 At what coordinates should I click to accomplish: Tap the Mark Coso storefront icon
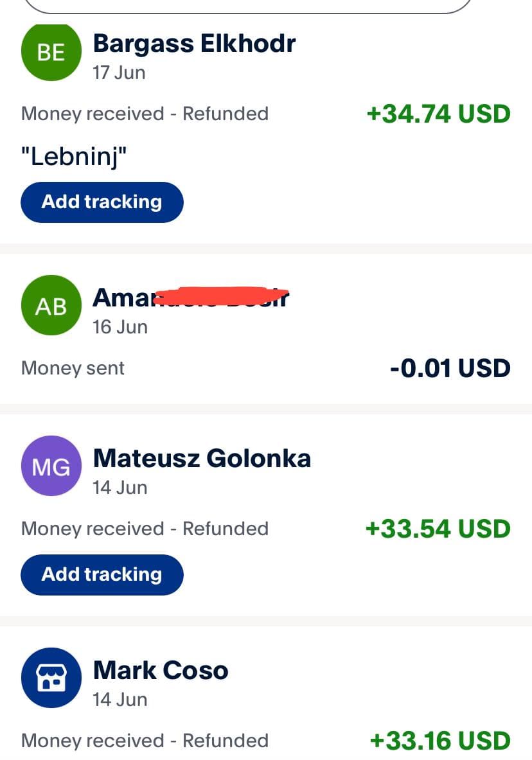click(x=51, y=678)
